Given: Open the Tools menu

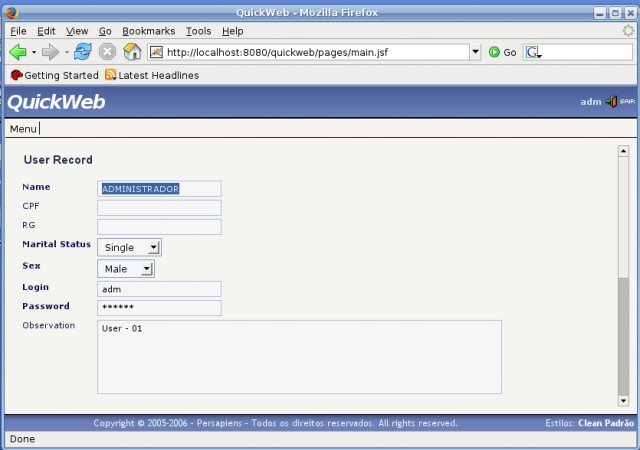Looking at the screenshot, I should [198, 31].
